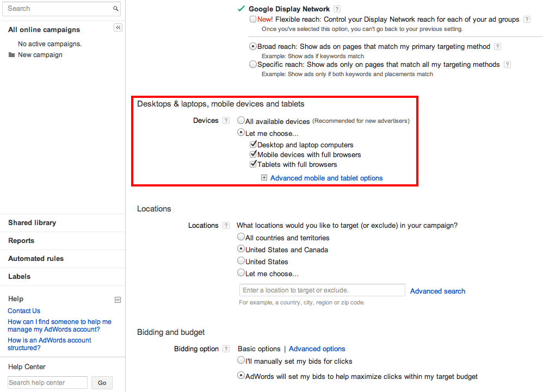Open Automated rules in sidebar
Screen dimensions: 543x392
tap(36, 259)
